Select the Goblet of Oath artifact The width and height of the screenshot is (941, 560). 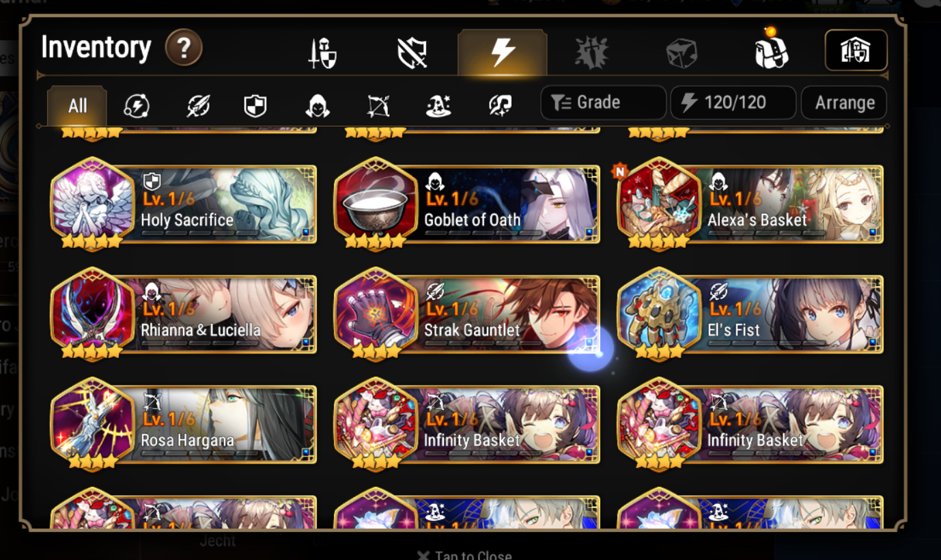[x=467, y=204]
